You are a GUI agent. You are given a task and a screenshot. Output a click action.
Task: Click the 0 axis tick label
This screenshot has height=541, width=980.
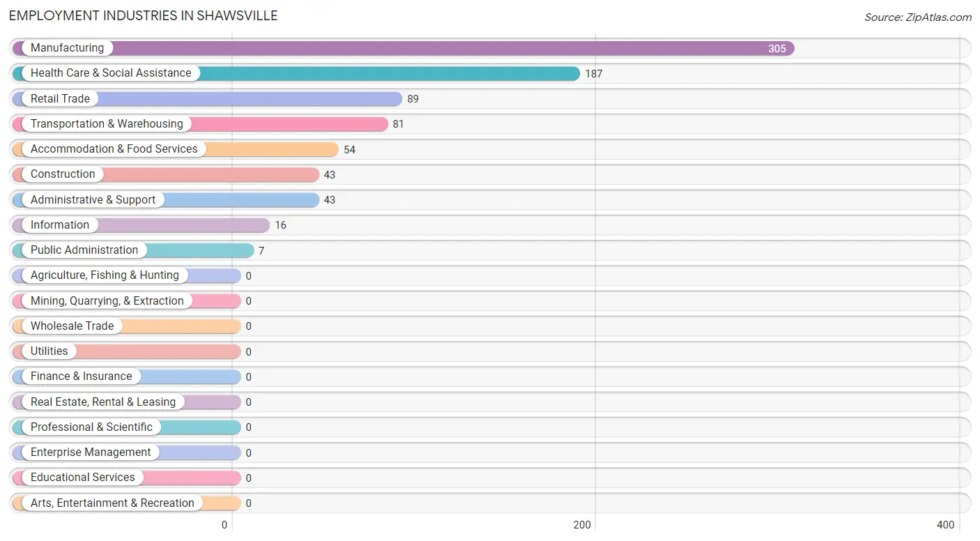click(224, 525)
